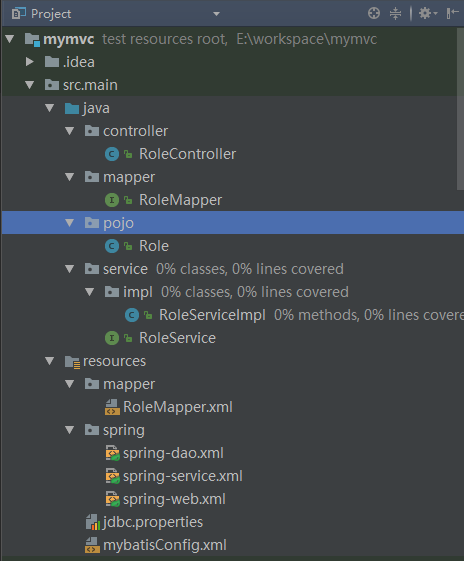Viewport: 464px width, 561px height.
Task: Click the Project panel view icon
Action: pos(19,14)
